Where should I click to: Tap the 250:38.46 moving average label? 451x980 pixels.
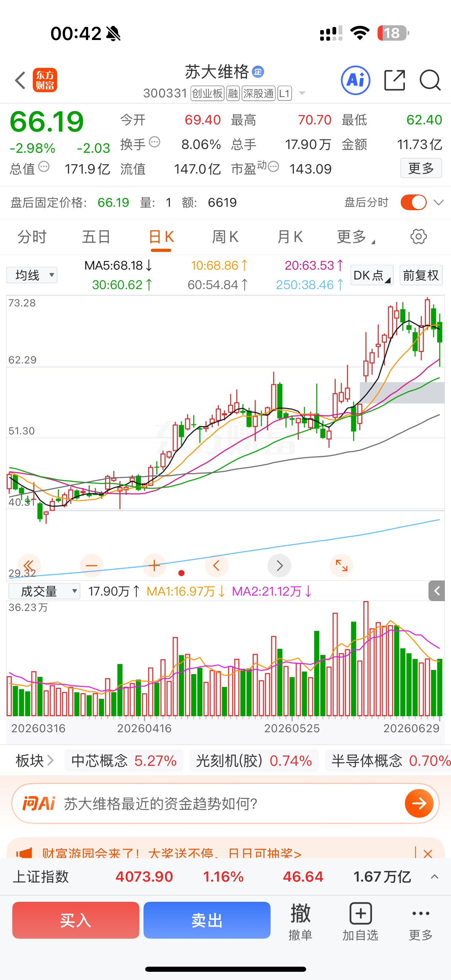tap(310, 285)
